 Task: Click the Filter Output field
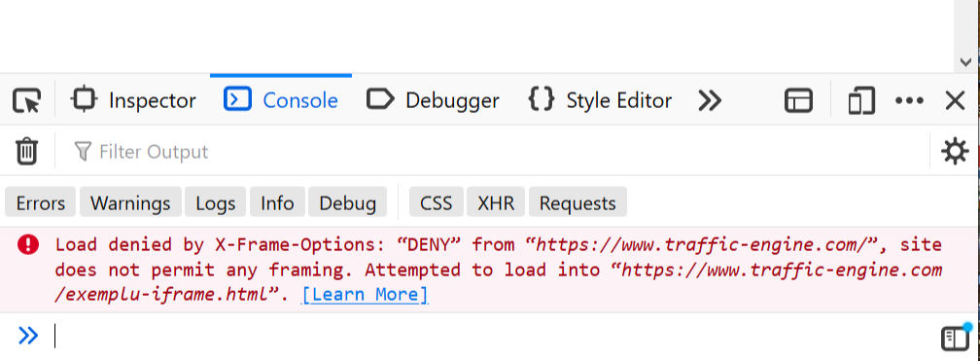click(x=494, y=152)
